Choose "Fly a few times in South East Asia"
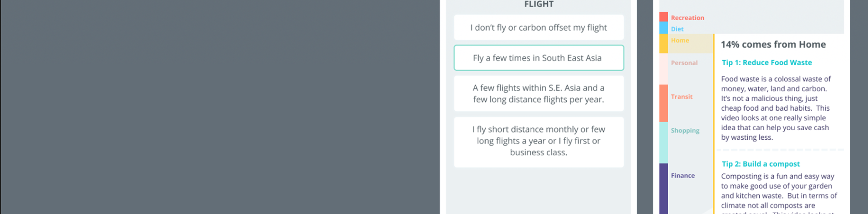The height and width of the screenshot is (214, 868). tap(538, 58)
